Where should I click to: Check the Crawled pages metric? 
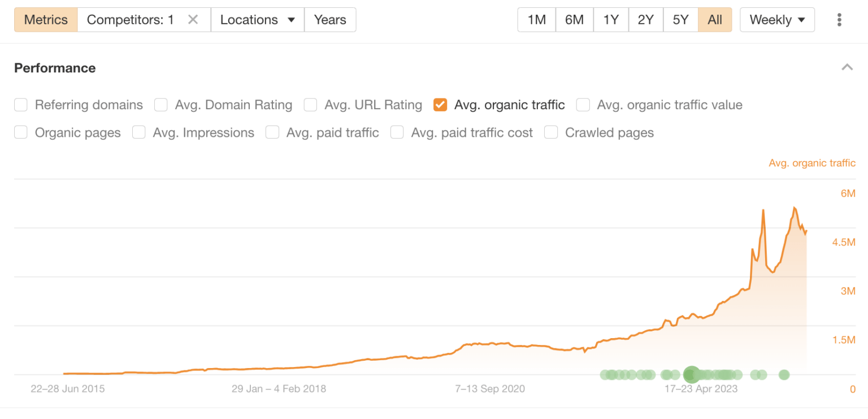(x=551, y=132)
